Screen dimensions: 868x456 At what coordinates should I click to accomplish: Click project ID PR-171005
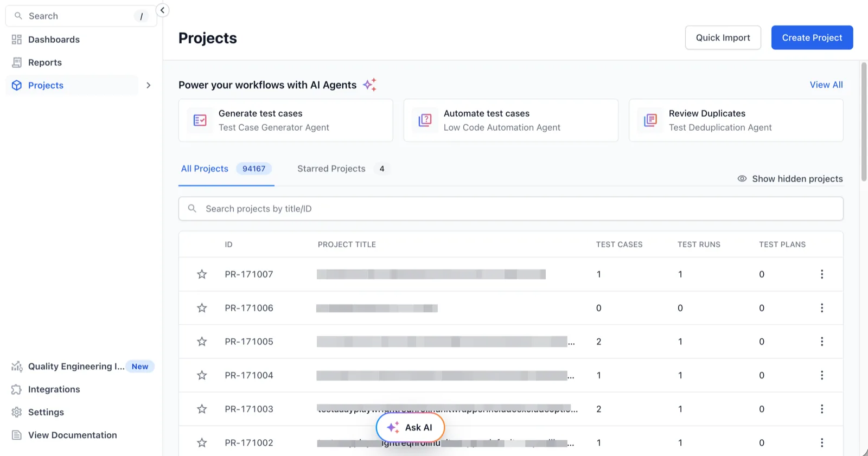coord(249,342)
